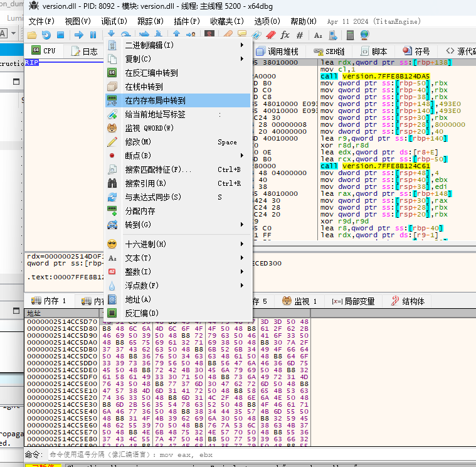
Task: Switch to the 调用堆栈 tab
Action: [277, 51]
